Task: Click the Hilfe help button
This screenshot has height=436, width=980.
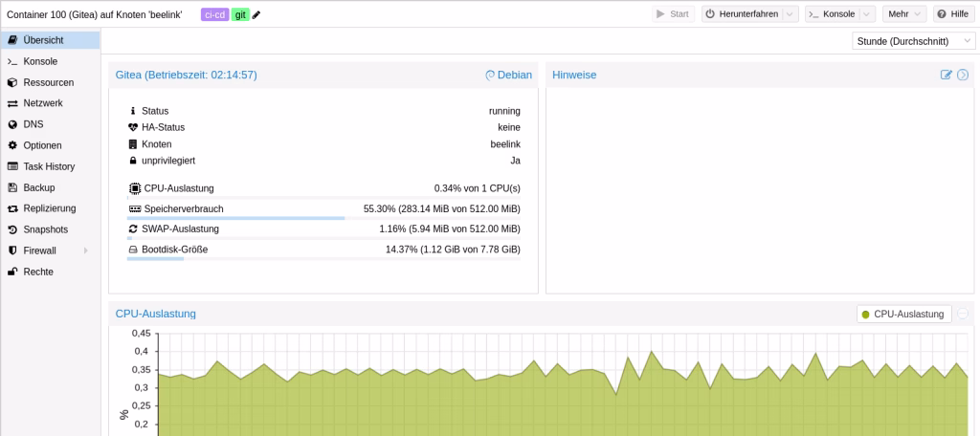Action: coord(953,14)
